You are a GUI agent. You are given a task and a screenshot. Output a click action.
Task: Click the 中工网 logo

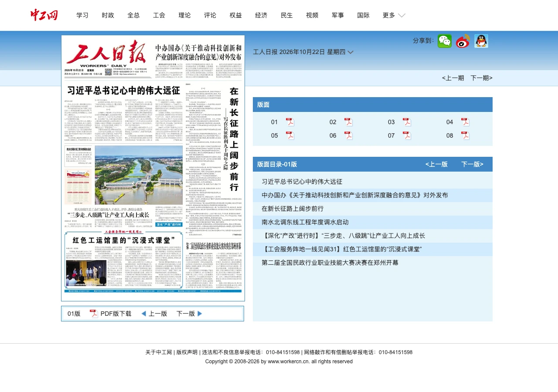point(44,15)
